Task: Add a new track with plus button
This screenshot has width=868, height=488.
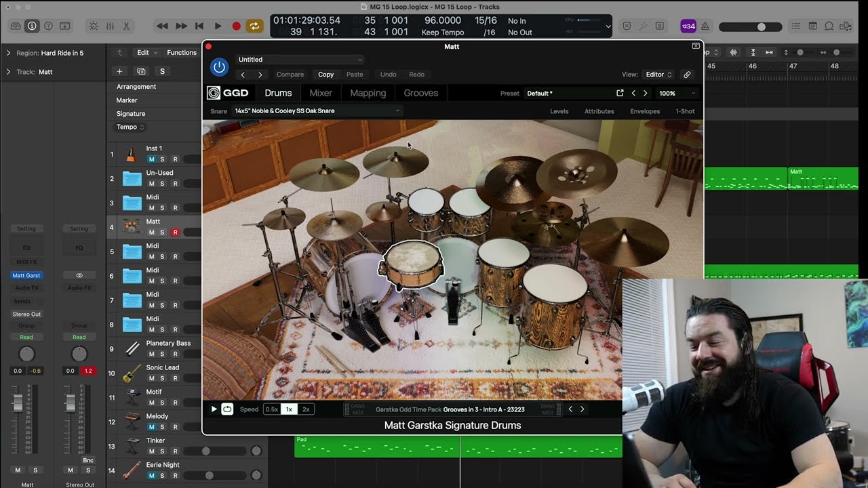Action: click(119, 71)
